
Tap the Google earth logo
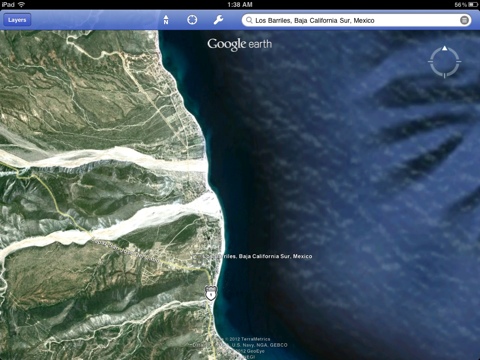pyautogui.click(x=240, y=44)
